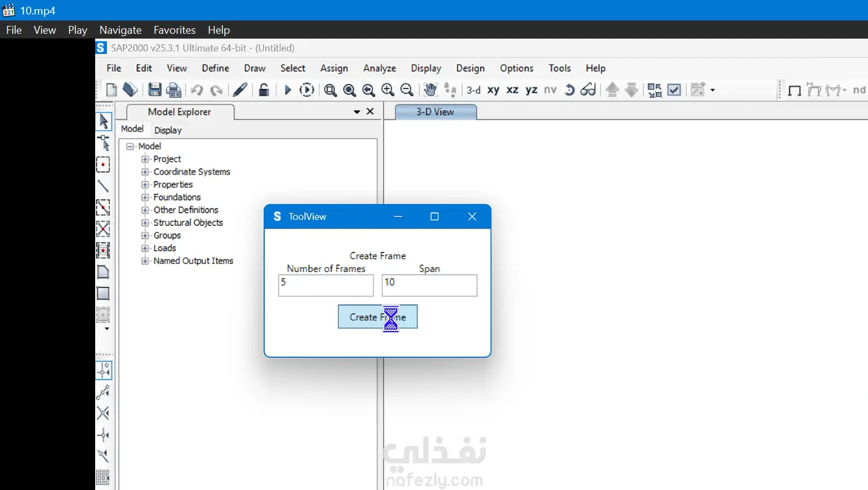Expand the Project tree node
This screenshot has height=490, width=868.
click(145, 159)
